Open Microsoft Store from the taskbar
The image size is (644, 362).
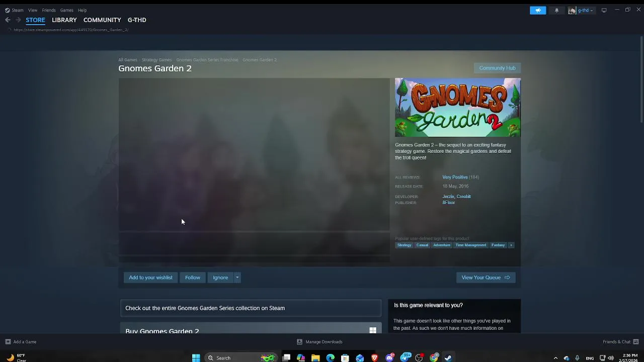(x=345, y=358)
